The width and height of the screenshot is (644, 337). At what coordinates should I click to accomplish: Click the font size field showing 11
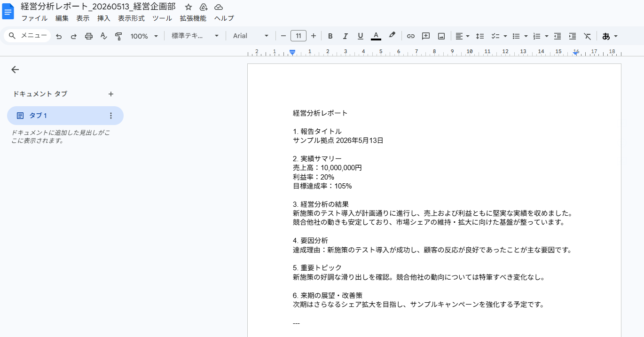pos(298,36)
